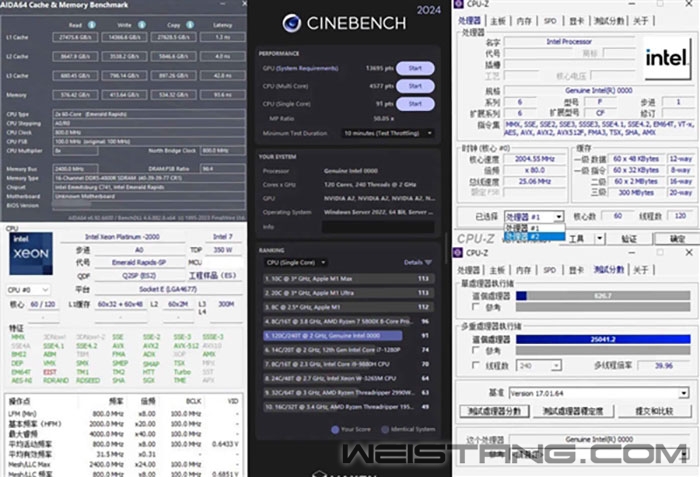Screen dimensions: 700x477
Task: Click the 提交和比较 button
Action: (654, 411)
